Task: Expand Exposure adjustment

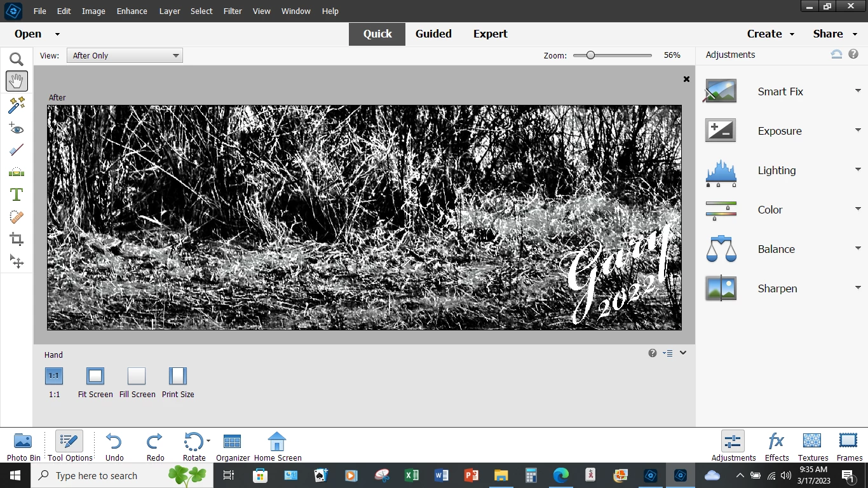Action: pos(858,130)
